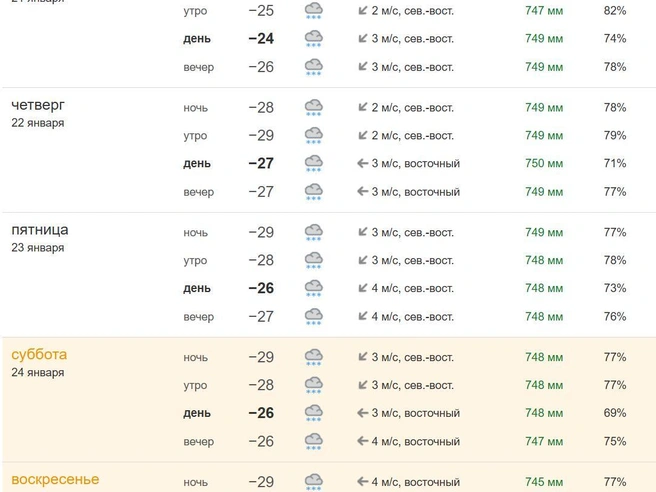The height and width of the screenshot is (492, 656).
Task: Open the четверг day heading
Action: (x=38, y=105)
